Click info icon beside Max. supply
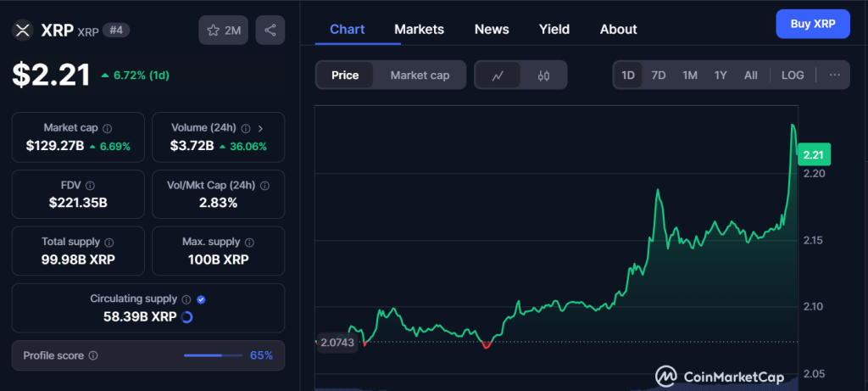The width and height of the screenshot is (868, 391). coord(250,242)
